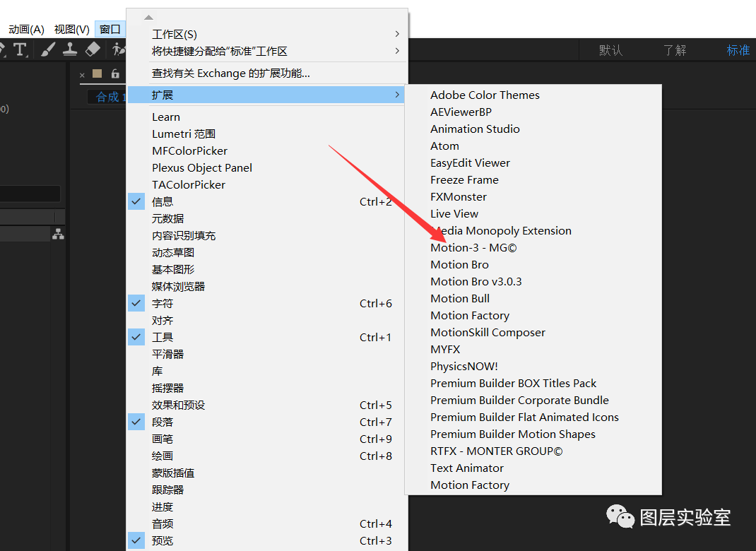Launch Animation Studio extension
This screenshot has height=551, width=756.
(x=533, y=129)
